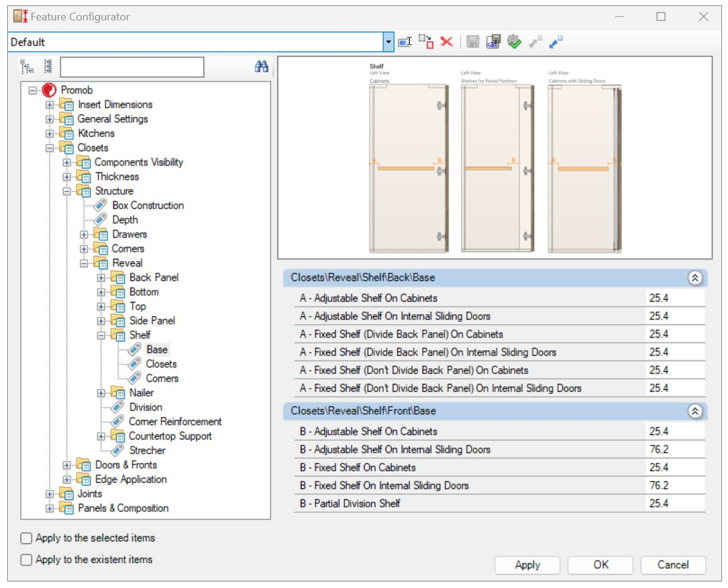Click the Cancel button
The image size is (728, 588).
coord(673,565)
